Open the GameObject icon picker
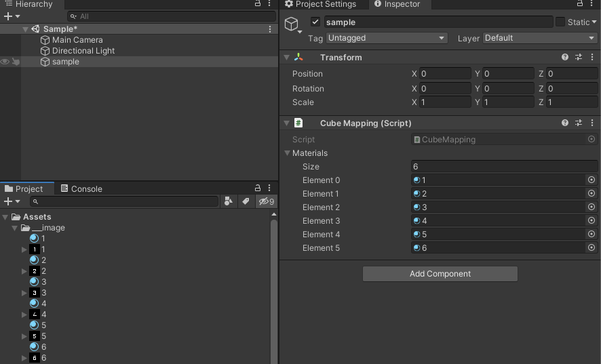 [293, 25]
